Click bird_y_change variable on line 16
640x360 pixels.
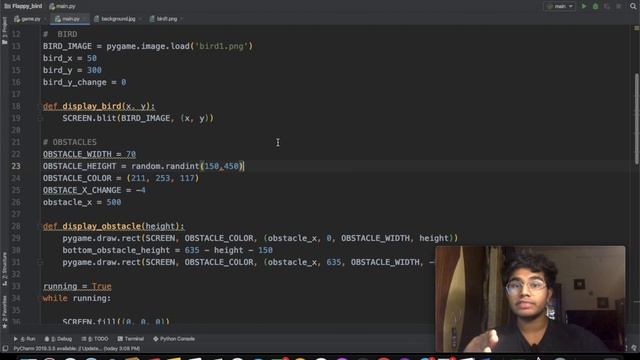coord(75,82)
